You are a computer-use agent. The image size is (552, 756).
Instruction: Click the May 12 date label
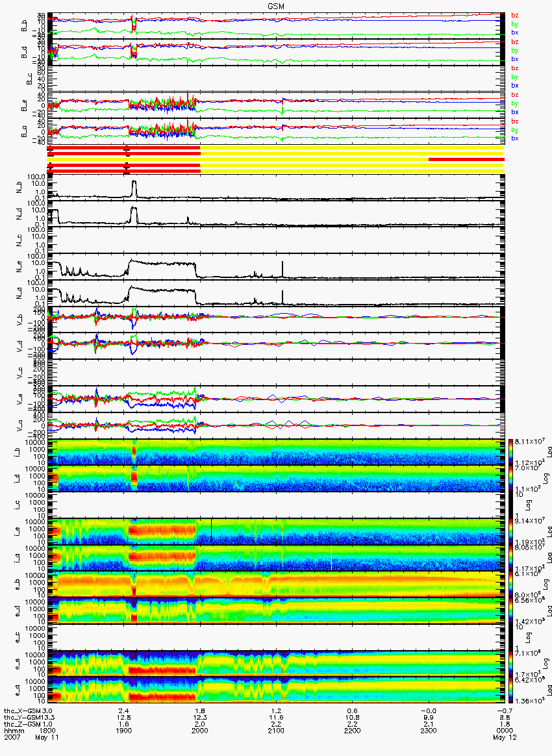505,737
